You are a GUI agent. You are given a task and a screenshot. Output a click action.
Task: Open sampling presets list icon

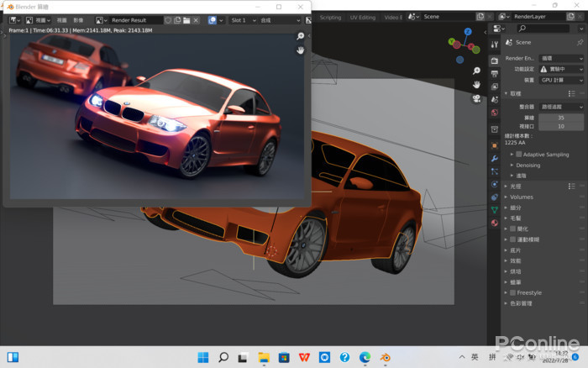tap(571, 93)
